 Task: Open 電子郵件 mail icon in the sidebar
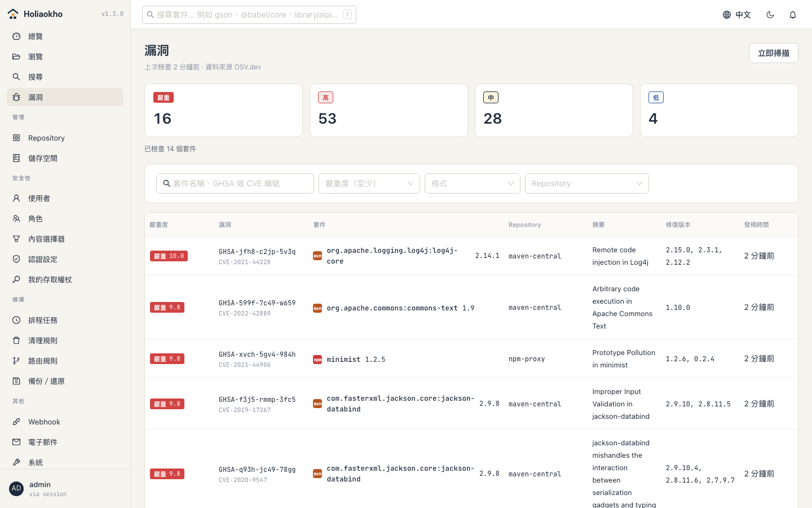coord(16,442)
